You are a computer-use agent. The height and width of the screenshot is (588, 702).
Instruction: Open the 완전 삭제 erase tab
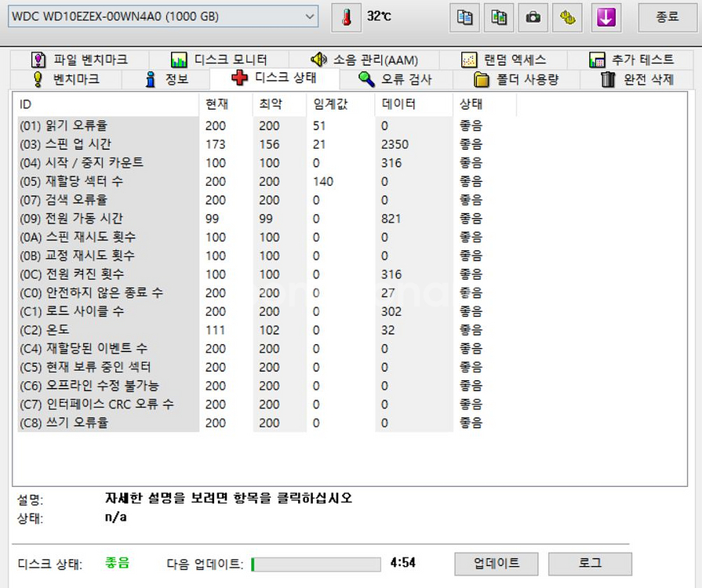[x=637, y=79]
